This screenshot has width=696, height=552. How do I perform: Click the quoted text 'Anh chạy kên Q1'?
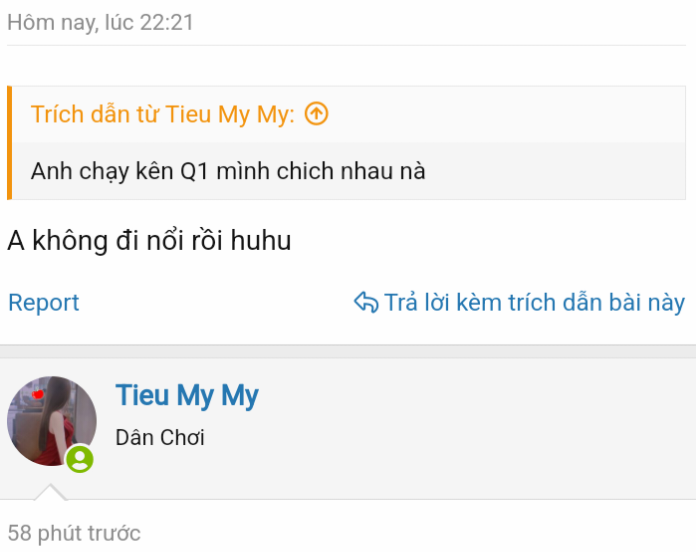120,171
